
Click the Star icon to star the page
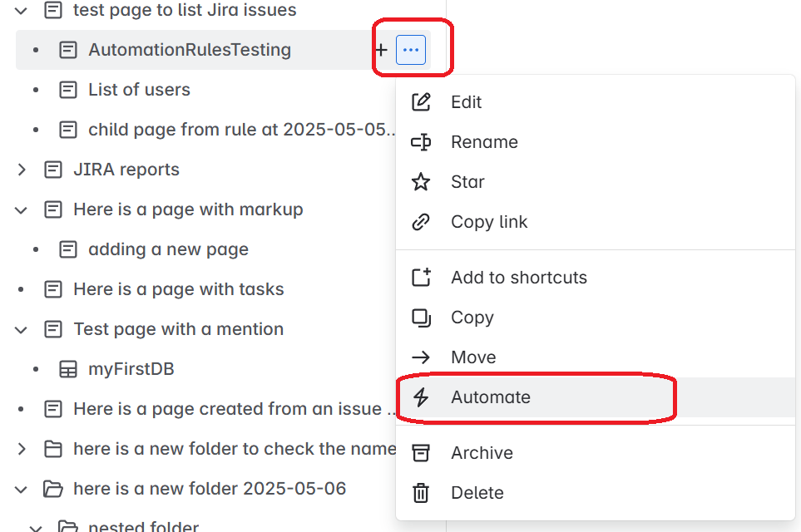coord(422,181)
